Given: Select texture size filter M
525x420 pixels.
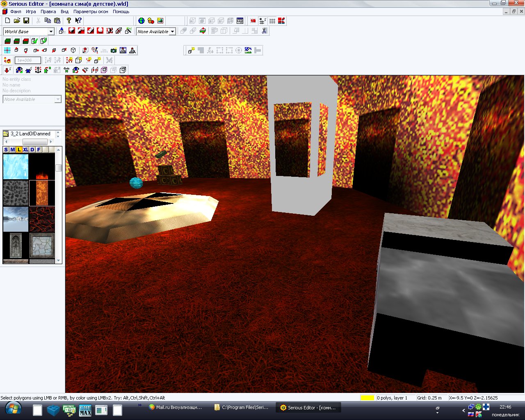Looking at the screenshot, I should click(12, 150).
